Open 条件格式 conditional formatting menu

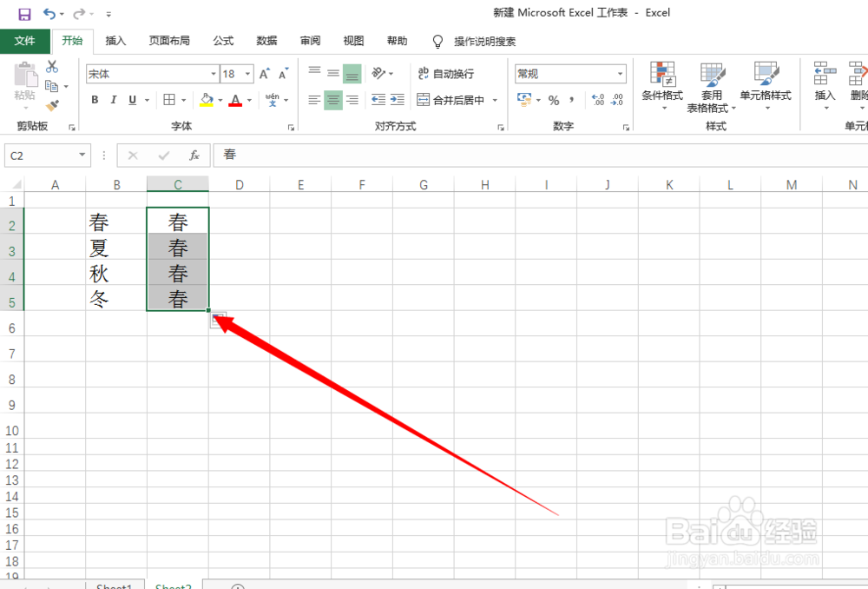tap(662, 86)
